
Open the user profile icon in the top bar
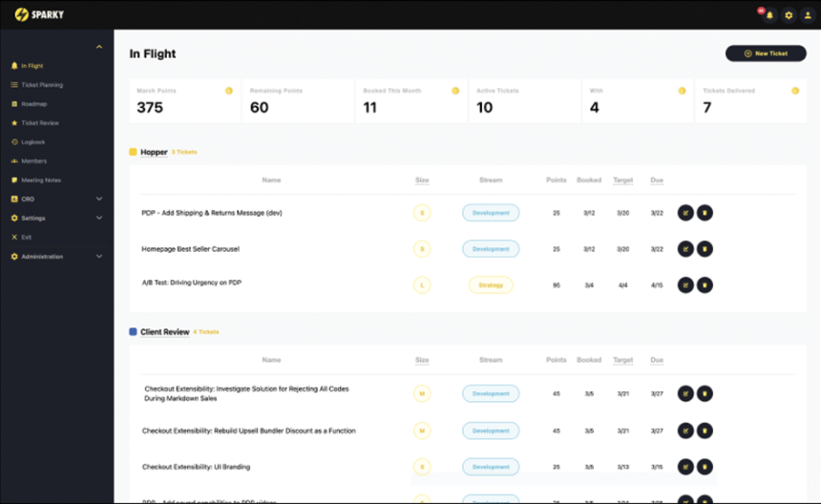pos(808,15)
